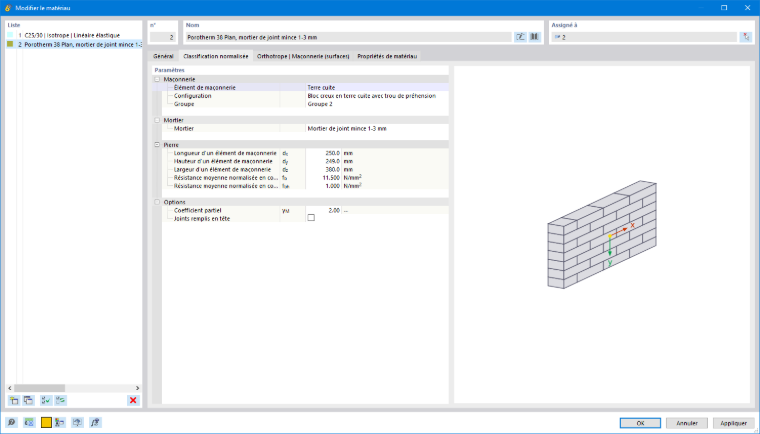Click the units and decimals icon
This screenshot has width=760, height=434.
tap(29, 422)
